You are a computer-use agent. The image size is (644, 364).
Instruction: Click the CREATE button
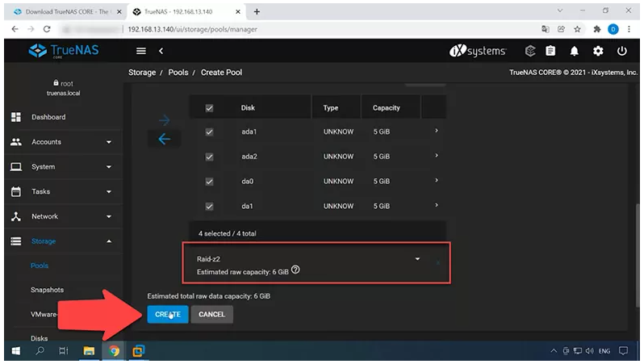click(168, 314)
